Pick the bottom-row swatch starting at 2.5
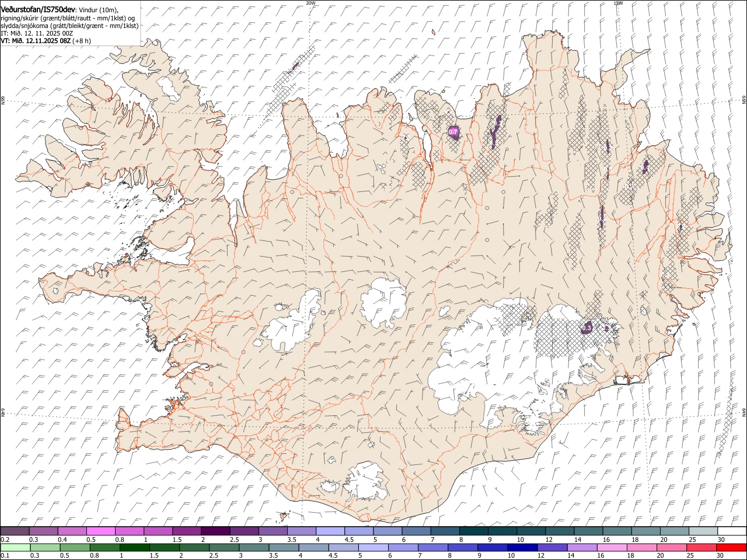The height and width of the screenshot is (560, 747). click(224, 547)
